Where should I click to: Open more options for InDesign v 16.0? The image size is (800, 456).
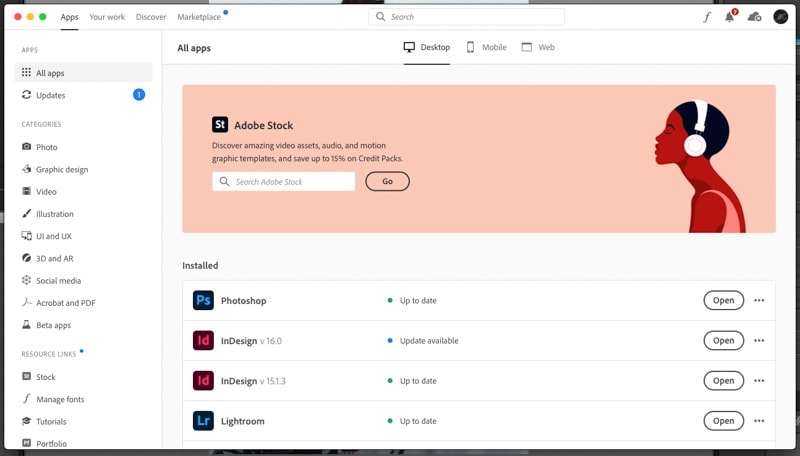click(759, 340)
